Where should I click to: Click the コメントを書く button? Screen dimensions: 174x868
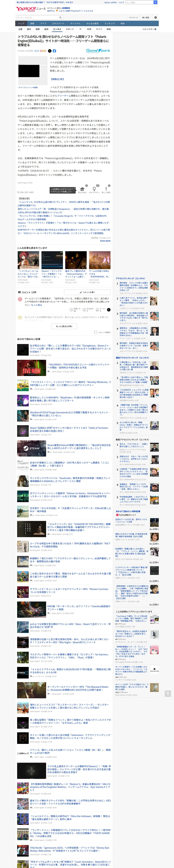[87, 292]
